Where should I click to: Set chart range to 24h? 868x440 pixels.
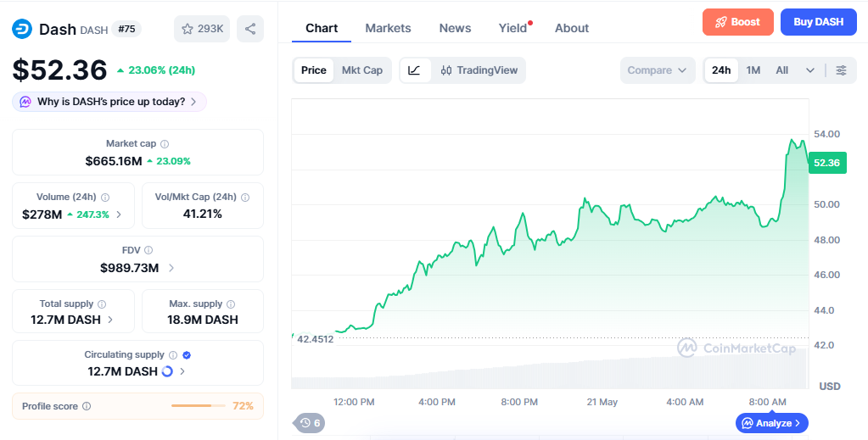click(721, 70)
